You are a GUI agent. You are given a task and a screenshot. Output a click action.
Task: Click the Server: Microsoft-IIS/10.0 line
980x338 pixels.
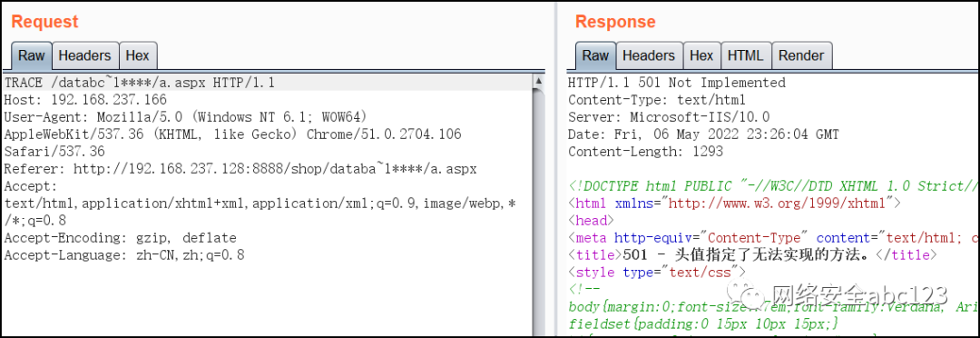coord(669,117)
